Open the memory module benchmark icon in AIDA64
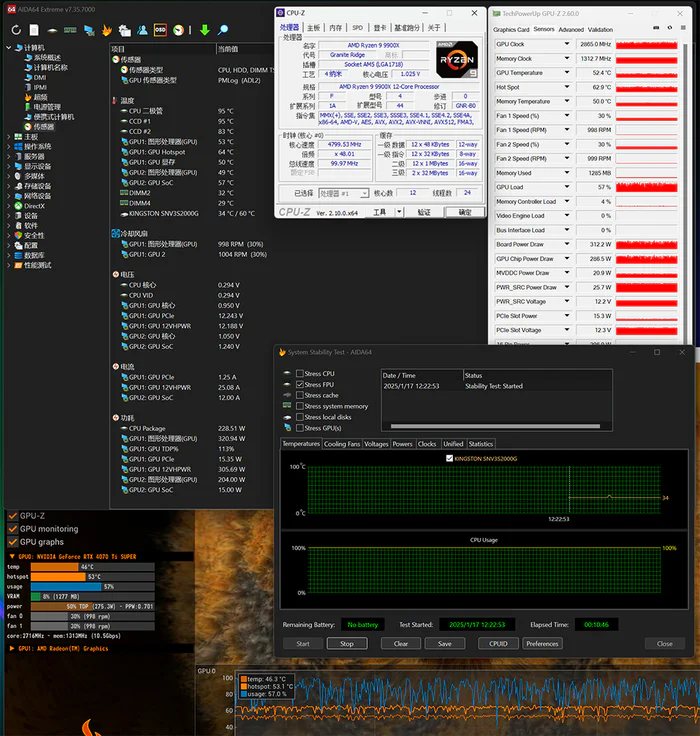The height and width of the screenshot is (736, 700). click(x=70, y=30)
